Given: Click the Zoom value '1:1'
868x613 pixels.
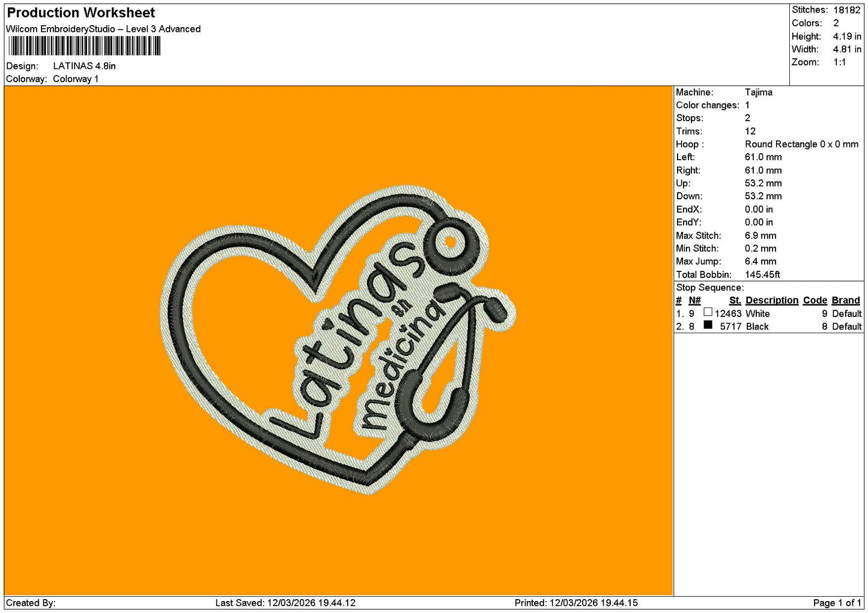Looking at the screenshot, I should pos(840,62).
